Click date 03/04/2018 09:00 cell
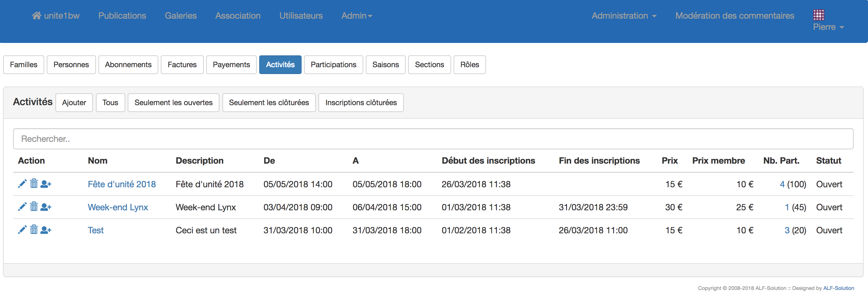The height and width of the screenshot is (303, 868). point(298,207)
